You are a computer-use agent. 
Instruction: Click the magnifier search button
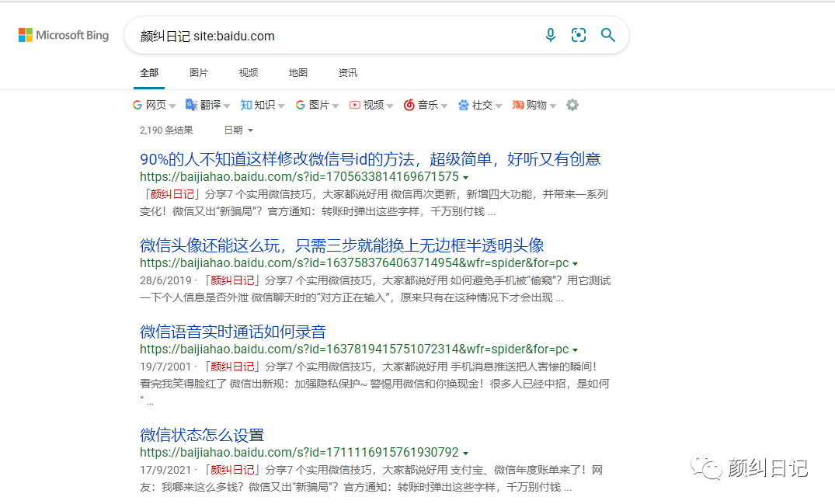tap(607, 35)
